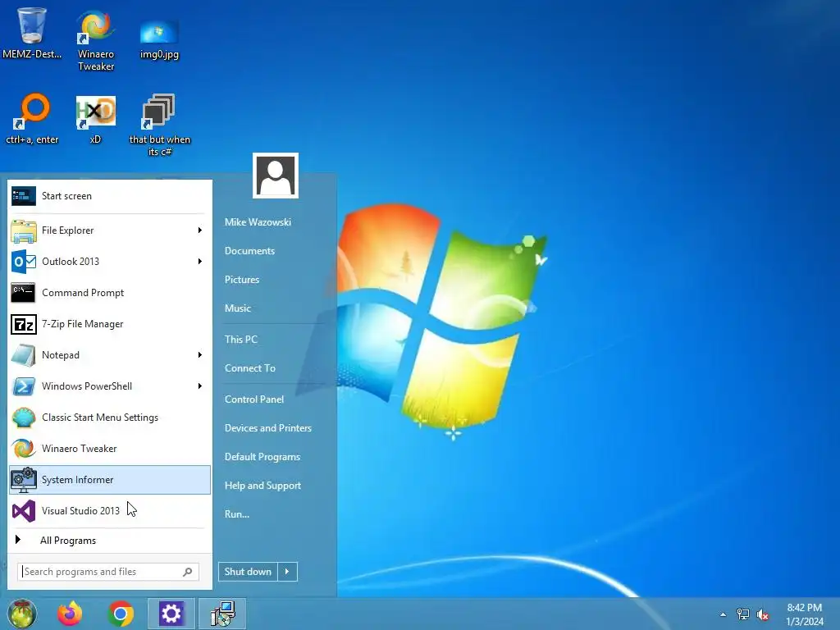The width and height of the screenshot is (840, 630).
Task: Click the Search programs and files field
Action: click(x=108, y=572)
